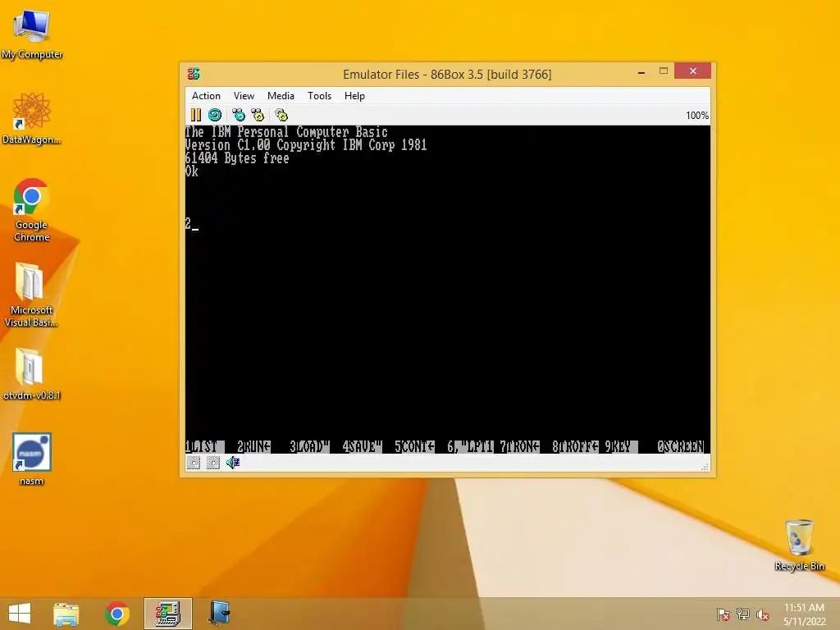Screen dimensions: 840x630
Task: Select Microsoft Visual Basic folder icon
Action: (x=31, y=295)
